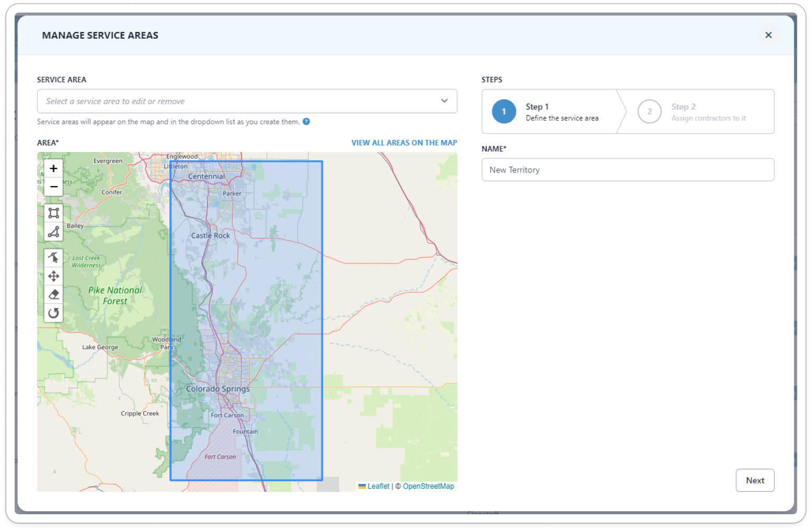Expand service area list with chevron

pos(444,101)
